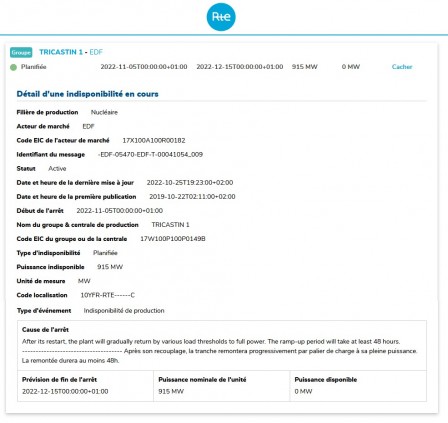
Task: Click the Puissance disponible 0 MW cell
Action: (358, 386)
